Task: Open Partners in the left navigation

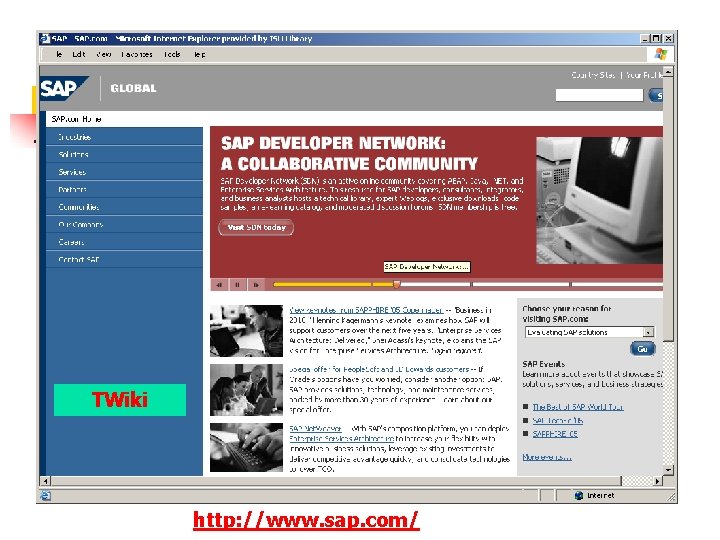Action: tap(124, 189)
